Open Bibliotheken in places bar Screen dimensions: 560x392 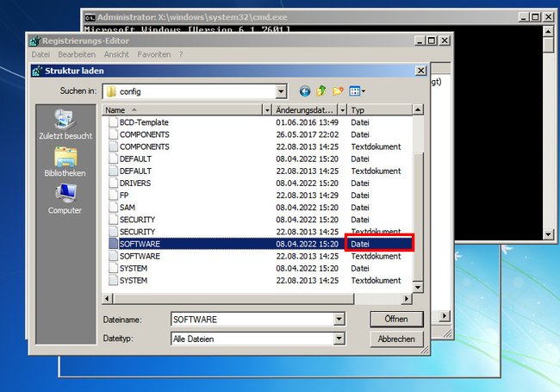click(65, 162)
